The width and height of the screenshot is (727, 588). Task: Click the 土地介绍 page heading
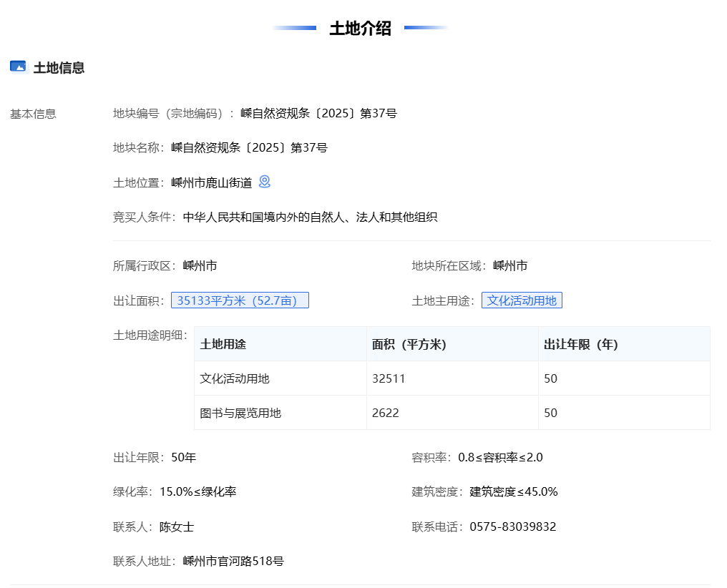pyautogui.click(x=360, y=29)
